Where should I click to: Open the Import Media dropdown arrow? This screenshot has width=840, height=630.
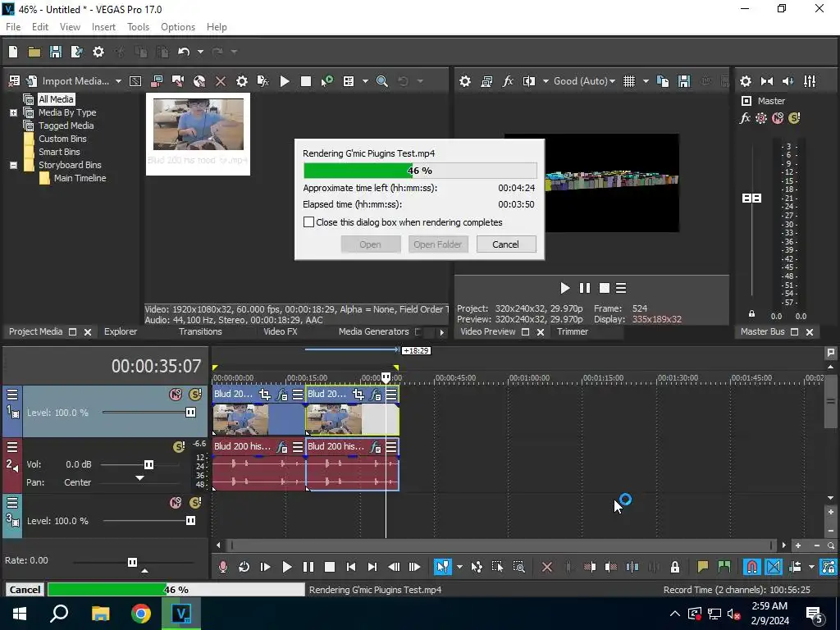(118, 81)
